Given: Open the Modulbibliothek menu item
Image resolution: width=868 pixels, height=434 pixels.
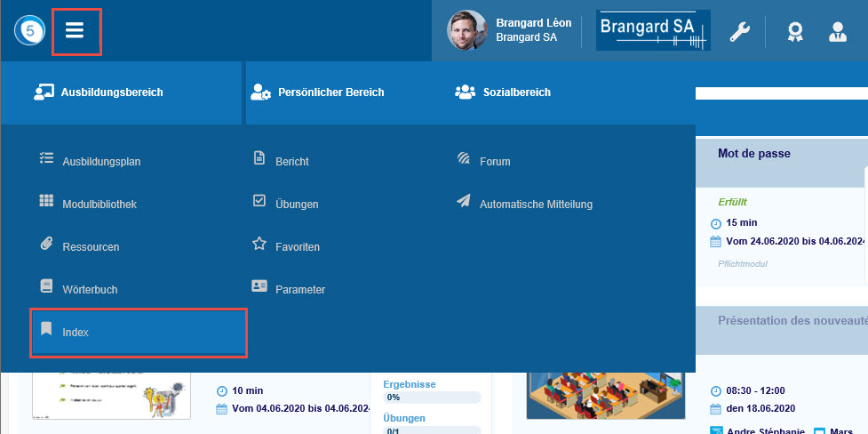Looking at the screenshot, I should point(99,205).
